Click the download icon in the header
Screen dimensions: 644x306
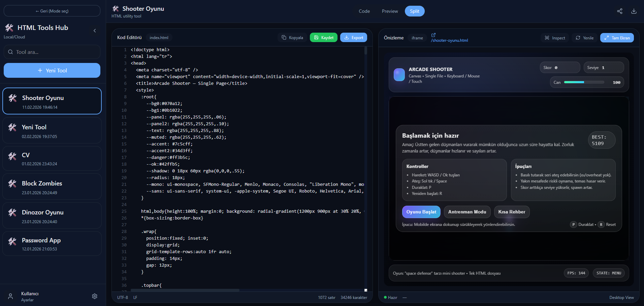(x=634, y=11)
